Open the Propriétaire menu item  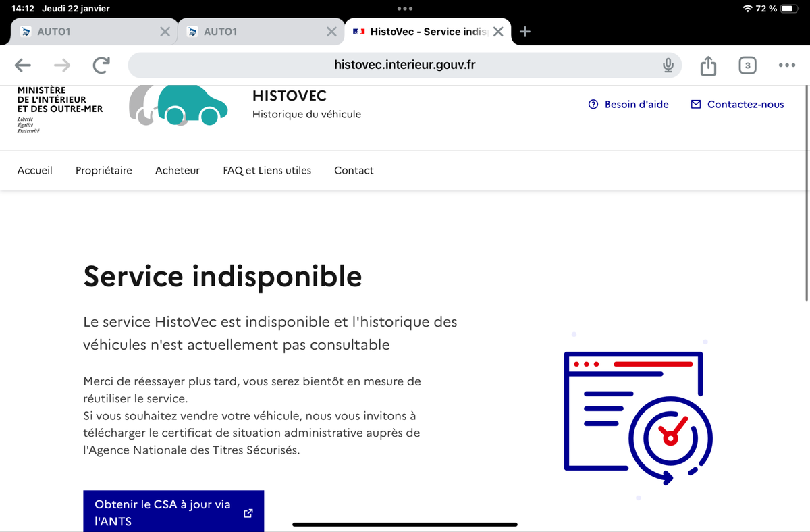[x=104, y=171]
